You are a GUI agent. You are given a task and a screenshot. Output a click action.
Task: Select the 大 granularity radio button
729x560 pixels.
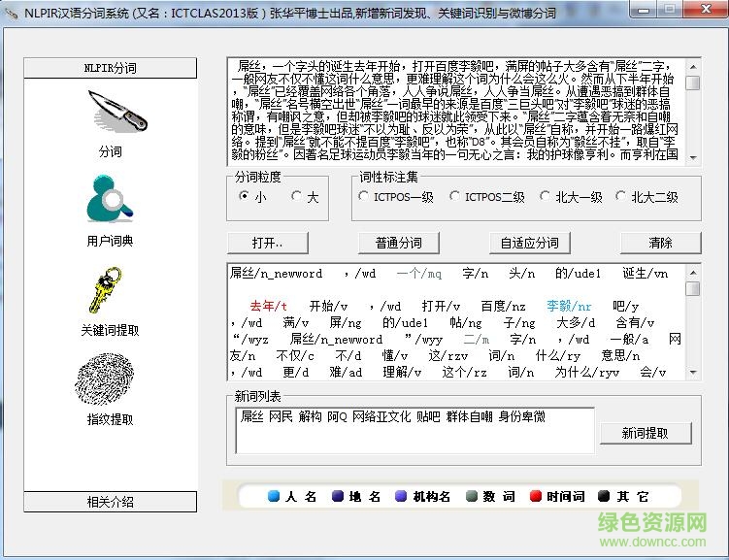pos(296,197)
